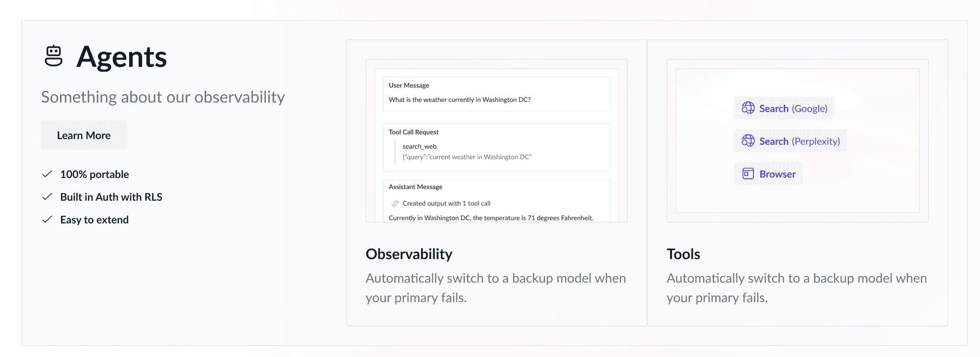Screen dimensions: 980x357
Task: Select the Search (Google) tool chip
Action: pos(784,108)
